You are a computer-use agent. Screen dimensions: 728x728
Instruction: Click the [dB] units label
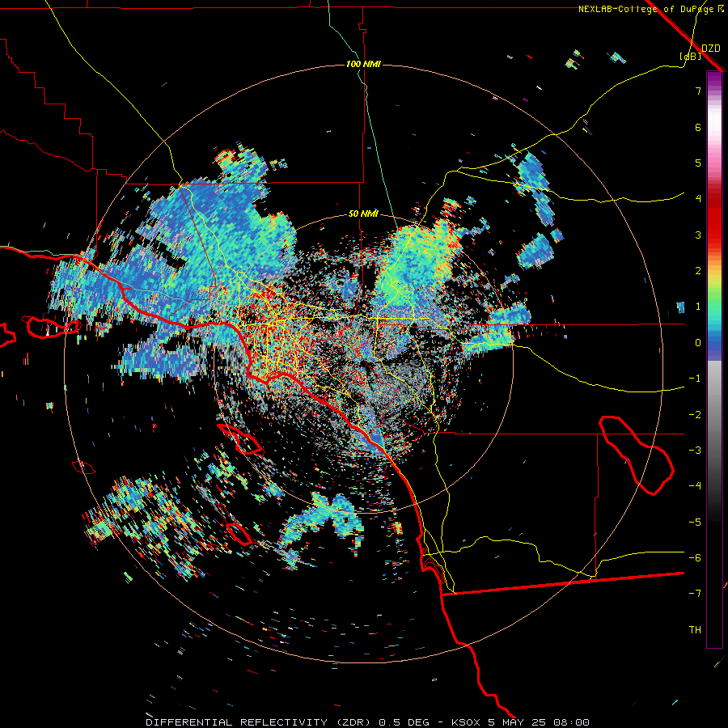(691, 57)
